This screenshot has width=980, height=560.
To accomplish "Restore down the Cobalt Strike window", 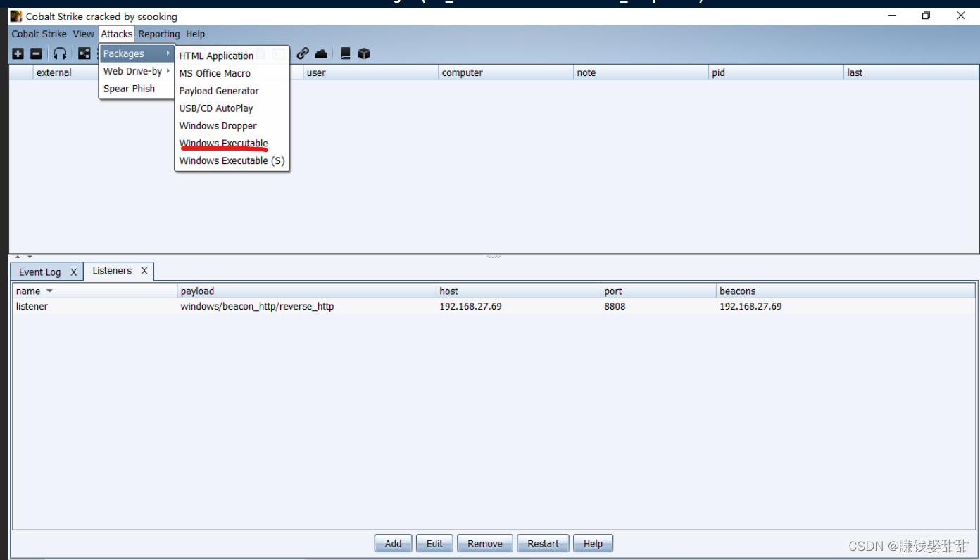I will point(926,15).
